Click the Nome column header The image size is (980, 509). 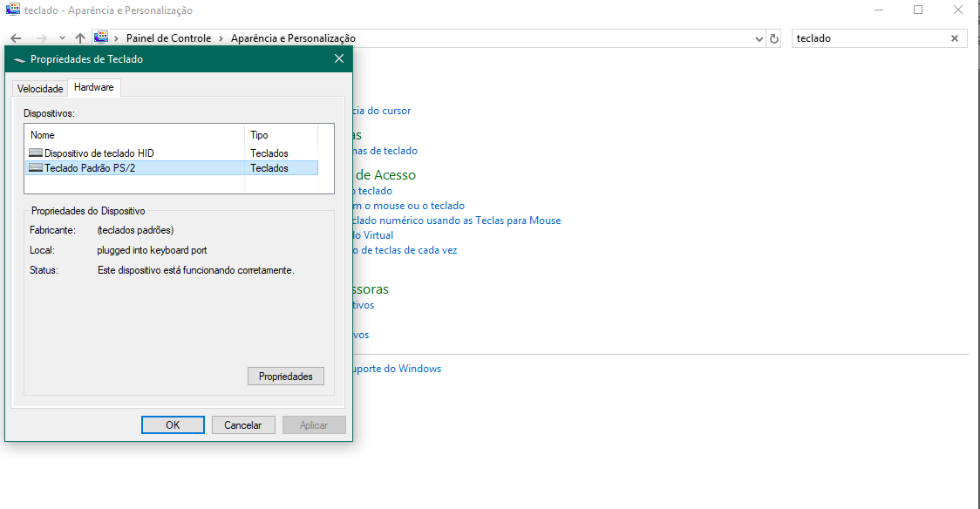click(134, 135)
